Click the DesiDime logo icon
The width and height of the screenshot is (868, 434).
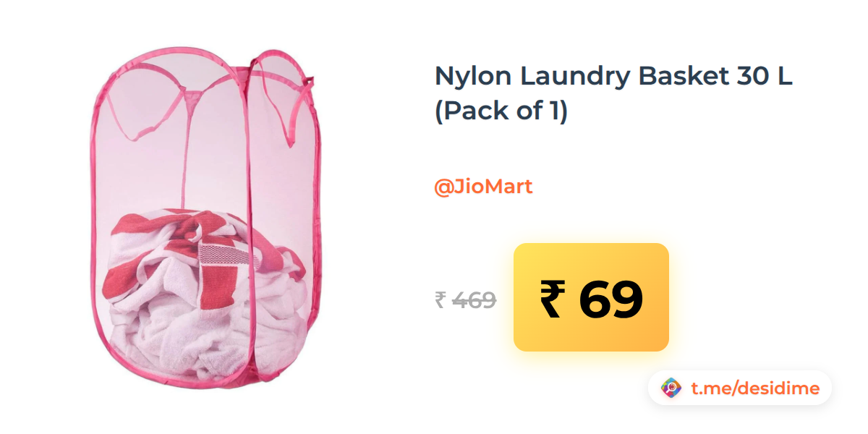coord(672,388)
